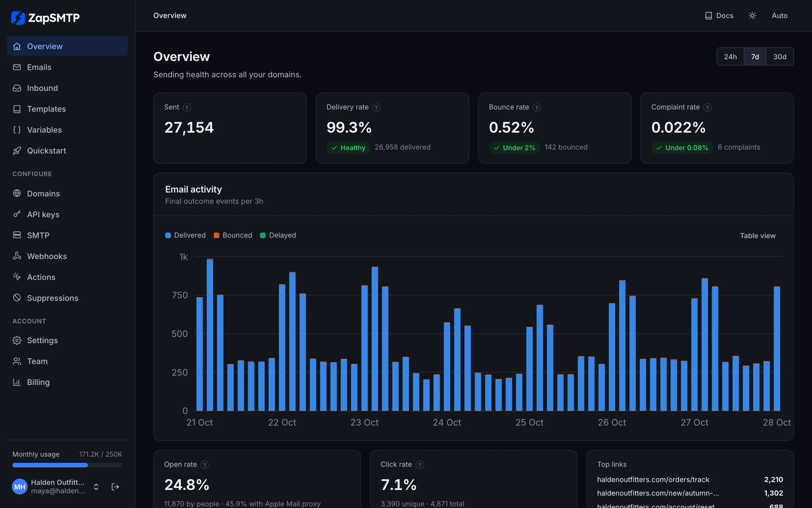This screenshot has height=508, width=812.
Task: Click the Monthly usage progress bar
Action: 67,465
